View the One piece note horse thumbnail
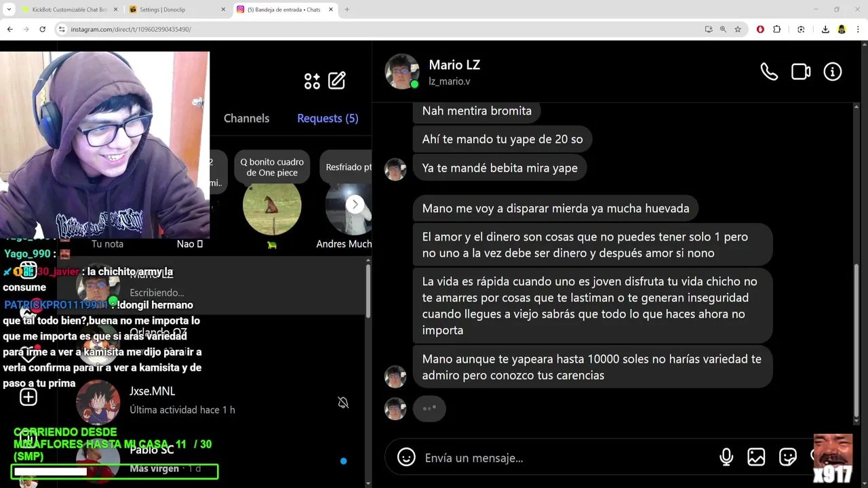Image resolution: width=868 pixels, height=488 pixels. [x=272, y=207]
